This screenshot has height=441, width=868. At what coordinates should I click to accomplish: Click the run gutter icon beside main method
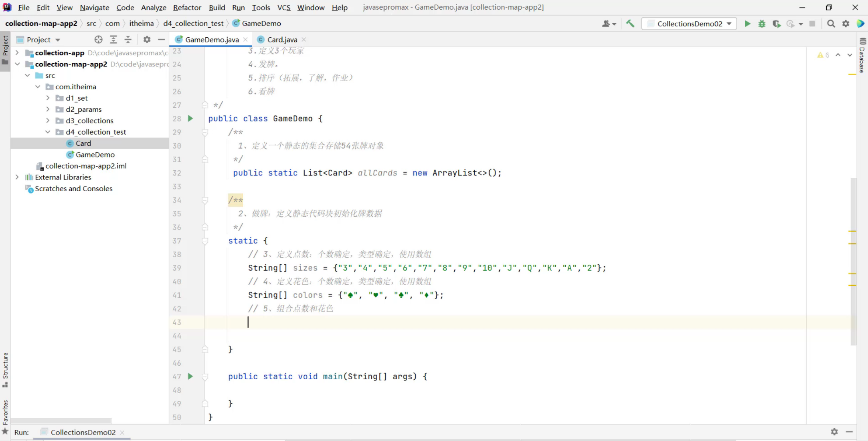pyautogui.click(x=190, y=376)
